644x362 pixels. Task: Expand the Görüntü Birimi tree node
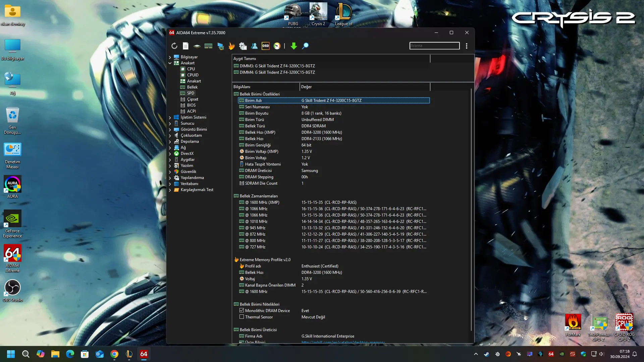170,129
